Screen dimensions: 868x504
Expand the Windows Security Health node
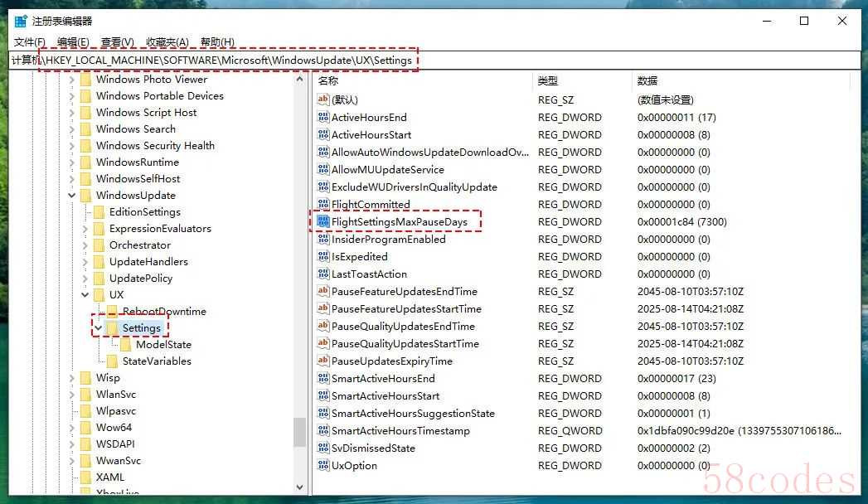(x=72, y=146)
